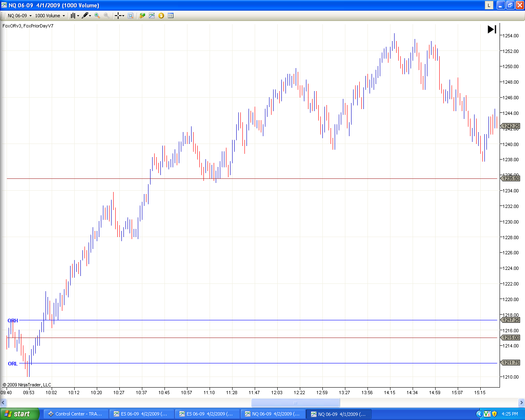Open the data series icon
Image resolution: width=525 pixels, height=420 pixels.
(142, 16)
